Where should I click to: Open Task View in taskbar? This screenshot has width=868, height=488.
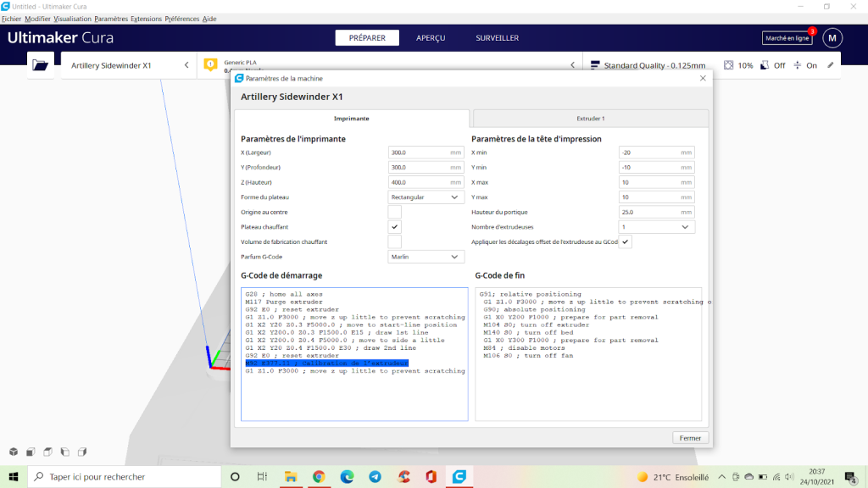pos(263,476)
